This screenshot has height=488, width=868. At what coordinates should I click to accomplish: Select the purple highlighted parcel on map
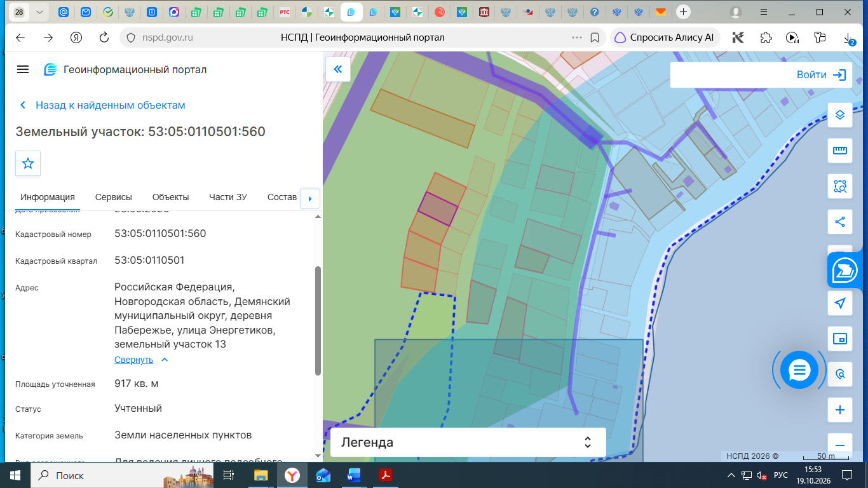[438, 209]
